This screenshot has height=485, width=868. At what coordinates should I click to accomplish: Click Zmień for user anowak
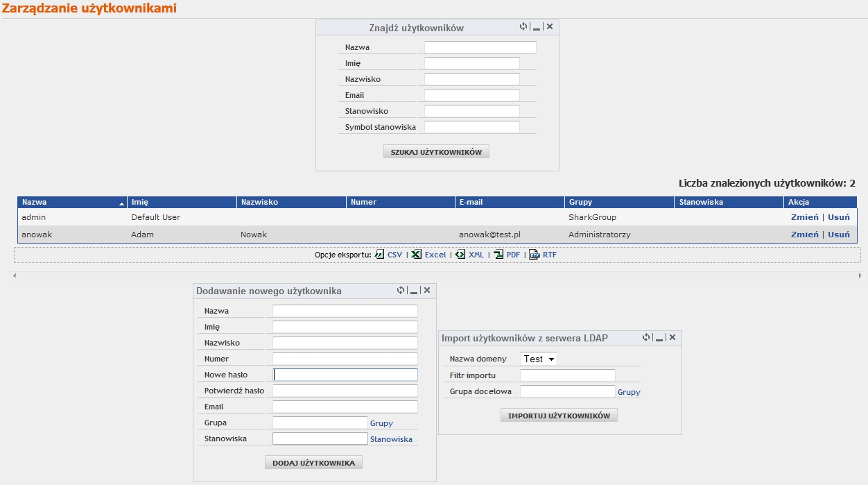coord(804,235)
